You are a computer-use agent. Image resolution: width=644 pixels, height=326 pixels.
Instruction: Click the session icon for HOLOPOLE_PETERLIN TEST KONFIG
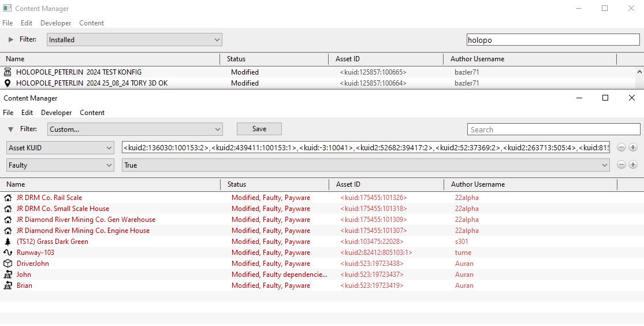[8, 72]
